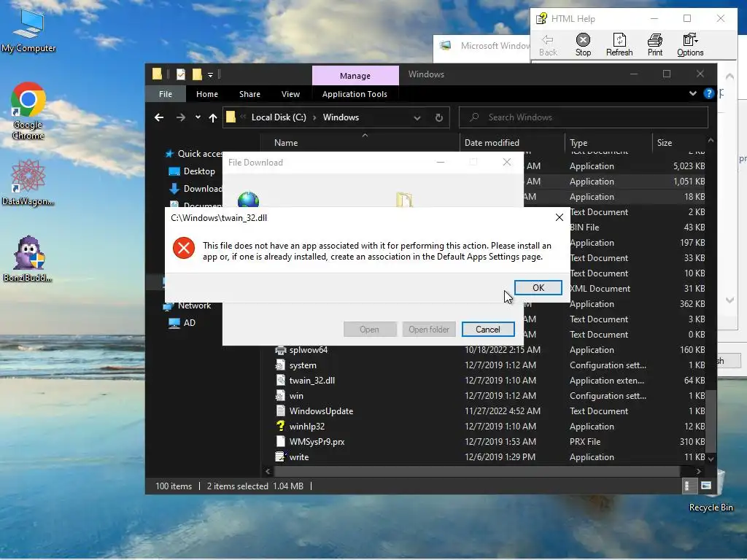The width and height of the screenshot is (747, 560).
Task: Select the twain_32.dll file row
Action: (484, 381)
